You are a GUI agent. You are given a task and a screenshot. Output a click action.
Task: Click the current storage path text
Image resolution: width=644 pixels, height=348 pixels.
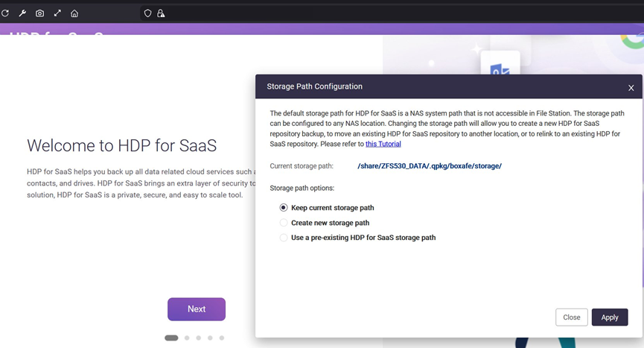pyautogui.click(x=429, y=166)
